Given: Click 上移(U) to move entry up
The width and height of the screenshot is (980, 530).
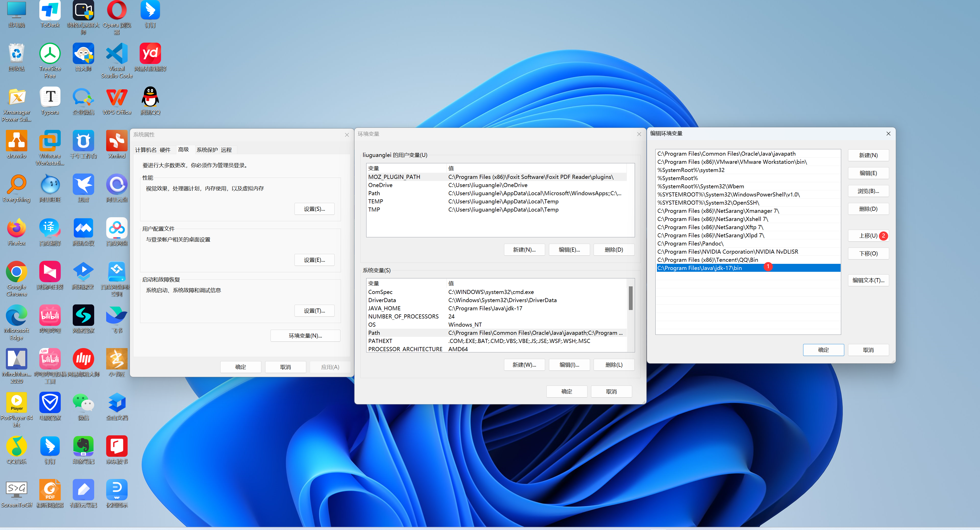Looking at the screenshot, I should 868,236.
